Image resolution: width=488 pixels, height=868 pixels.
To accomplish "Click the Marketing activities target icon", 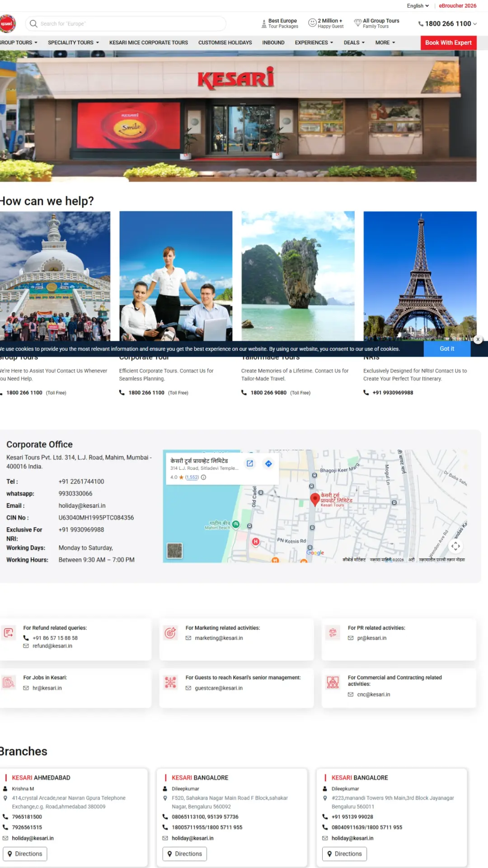I will pos(170,633).
